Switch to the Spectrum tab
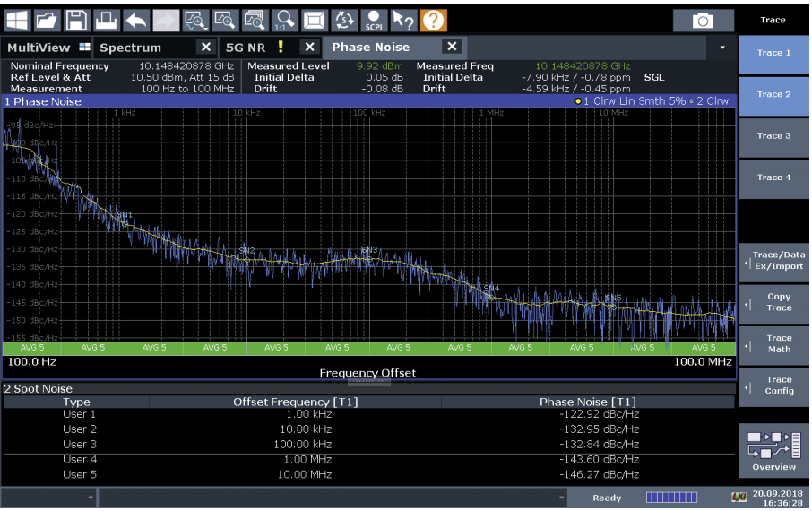 coord(131,47)
